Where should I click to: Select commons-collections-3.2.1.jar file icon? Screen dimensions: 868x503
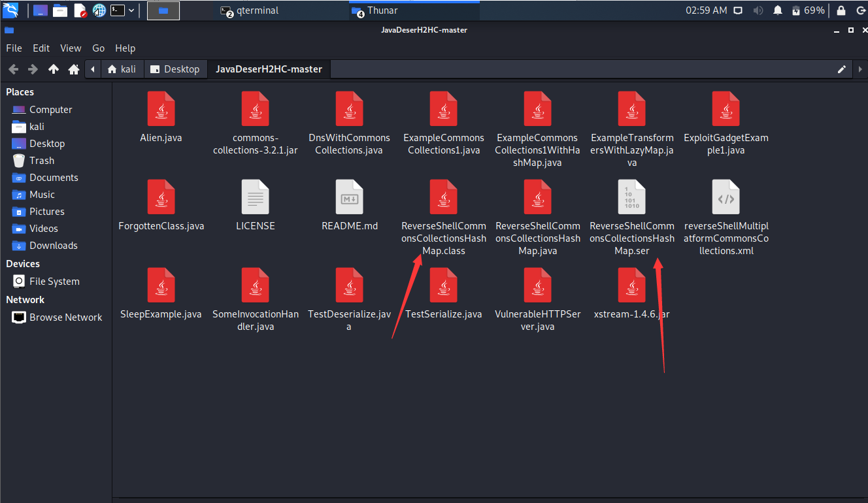(255, 108)
